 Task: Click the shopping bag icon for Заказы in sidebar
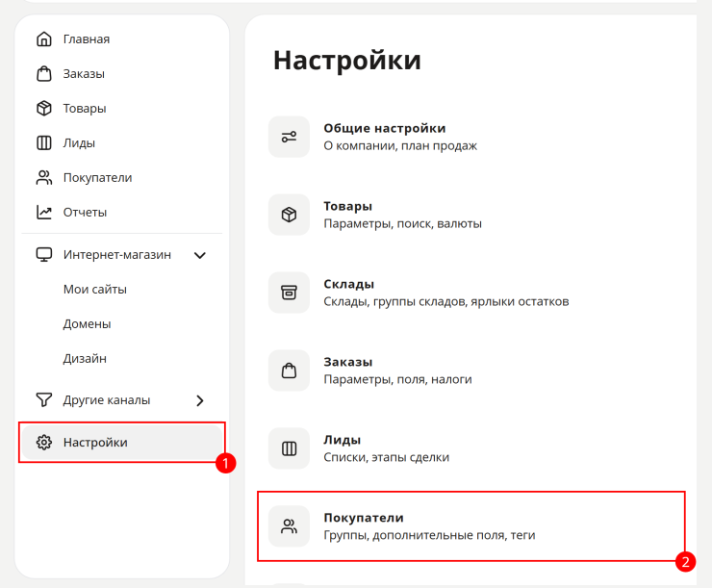coord(44,73)
